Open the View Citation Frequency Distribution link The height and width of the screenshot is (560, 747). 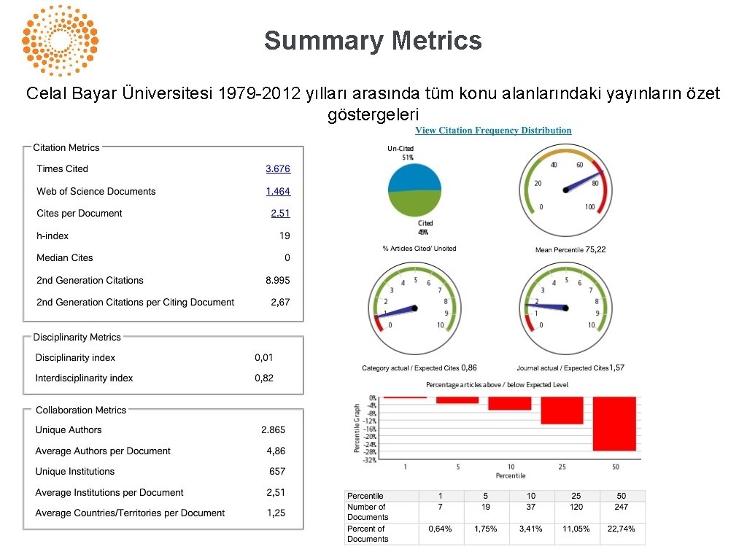[493, 130]
